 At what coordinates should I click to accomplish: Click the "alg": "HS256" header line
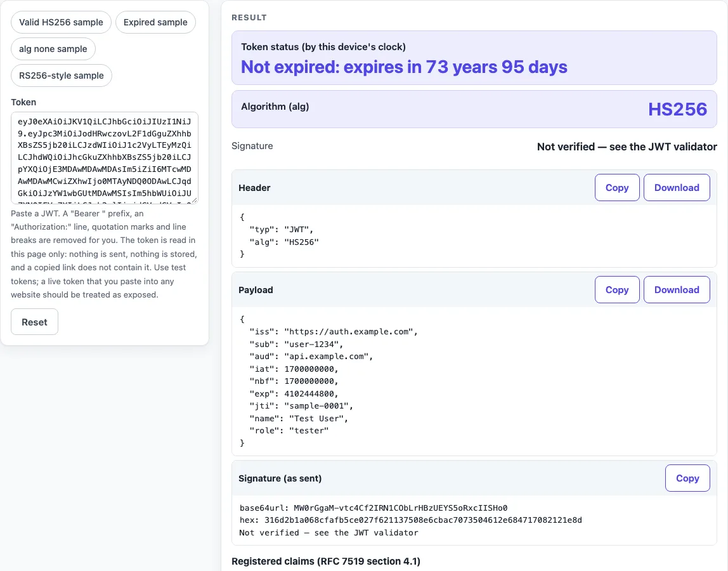point(284,242)
